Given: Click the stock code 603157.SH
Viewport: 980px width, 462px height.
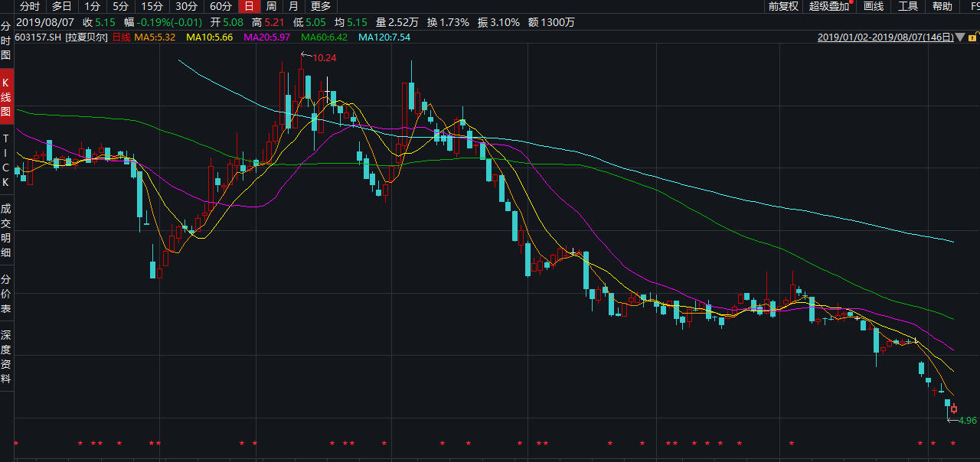Looking at the screenshot, I should (38, 37).
